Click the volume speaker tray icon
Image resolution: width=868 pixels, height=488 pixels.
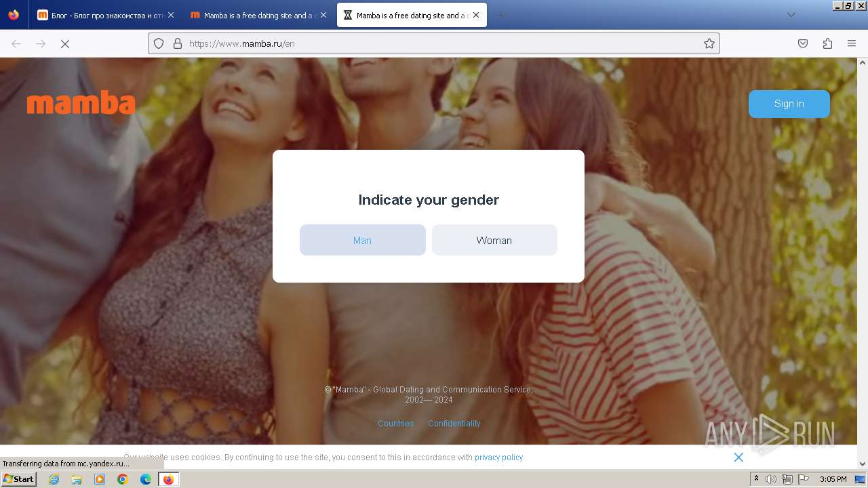click(770, 479)
